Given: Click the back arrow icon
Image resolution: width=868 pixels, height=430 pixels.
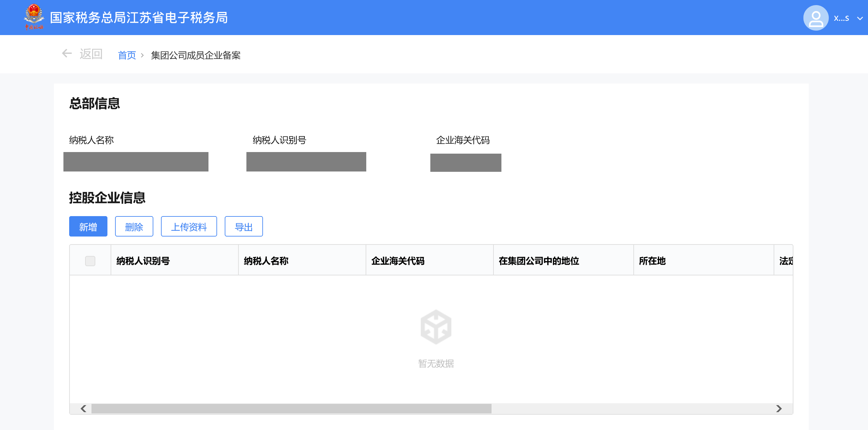Looking at the screenshot, I should (67, 53).
